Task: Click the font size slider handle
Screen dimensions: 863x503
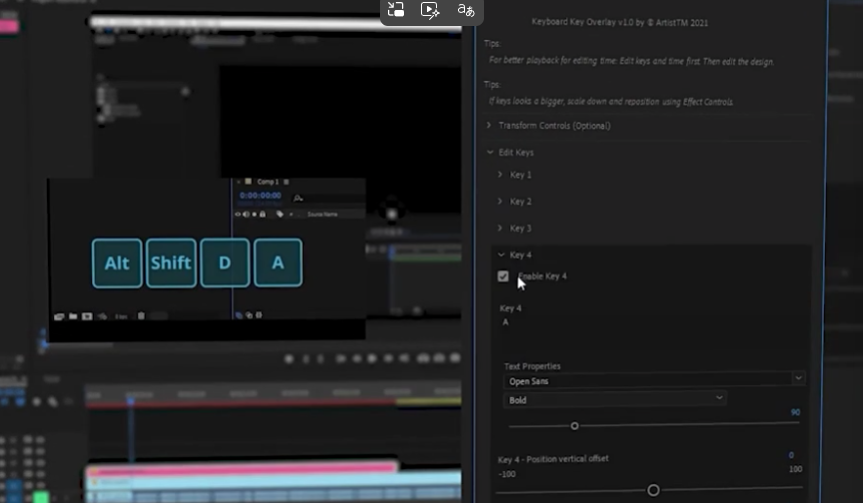Action: (x=575, y=426)
